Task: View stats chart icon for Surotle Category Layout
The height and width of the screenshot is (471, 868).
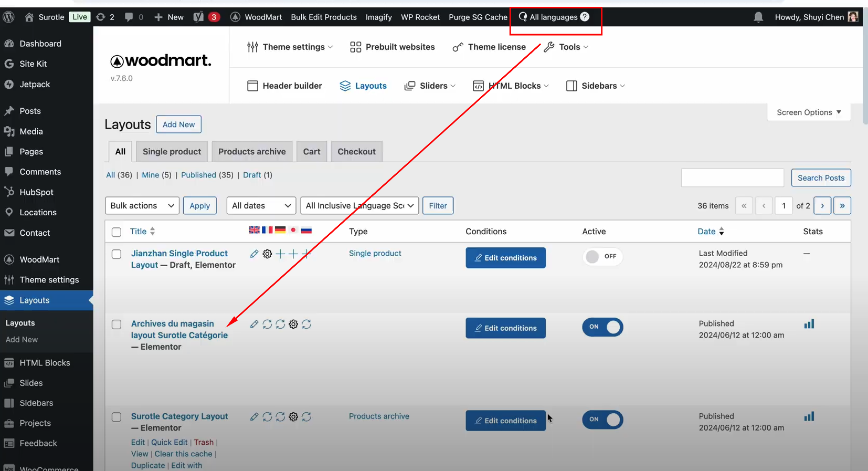Action: pyautogui.click(x=809, y=416)
